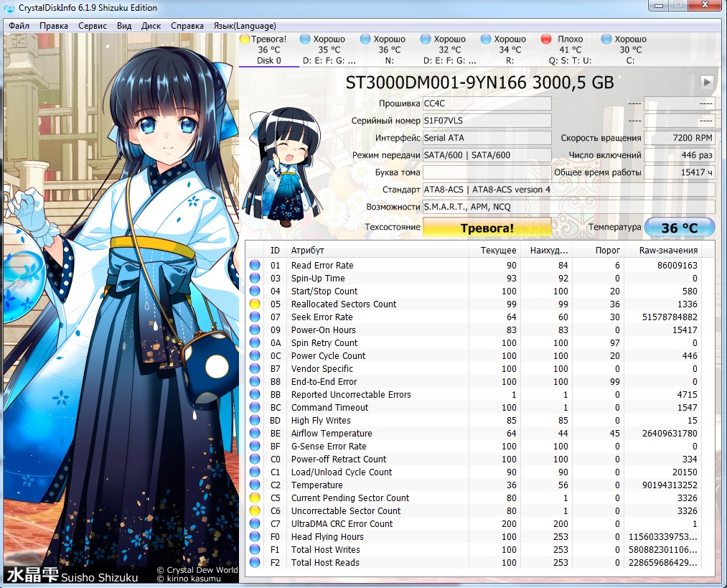The width and height of the screenshot is (727, 588).
Task: Click the yellow orb for Current Pending Sector
Action: pyautogui.click(x=255, y=498)
